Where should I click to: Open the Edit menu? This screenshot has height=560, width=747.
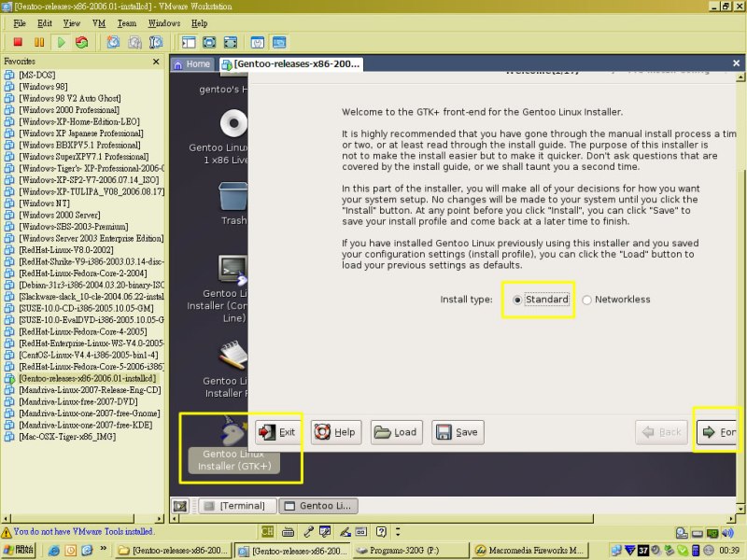[45, 23]
